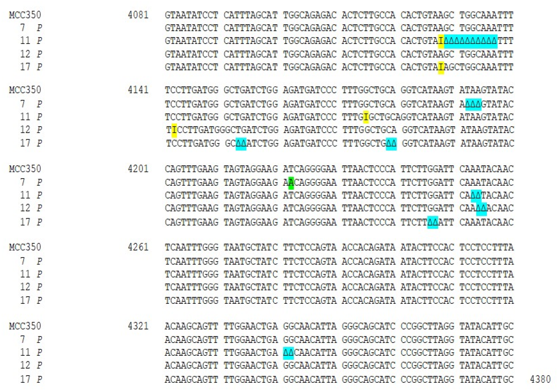This screenshot has height=392, width=557.
Task: Select TGGCAAATTT in the MCC350 row
Action: 486,15
